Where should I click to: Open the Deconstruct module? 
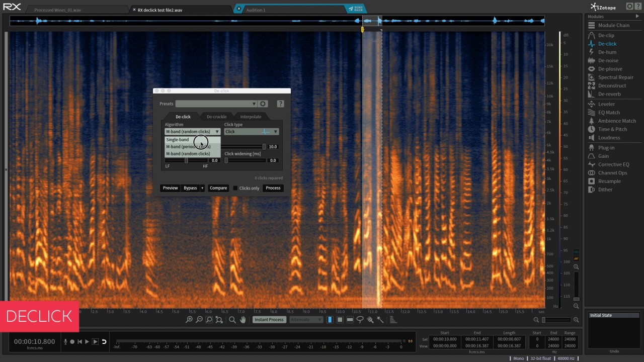(612, 85)
